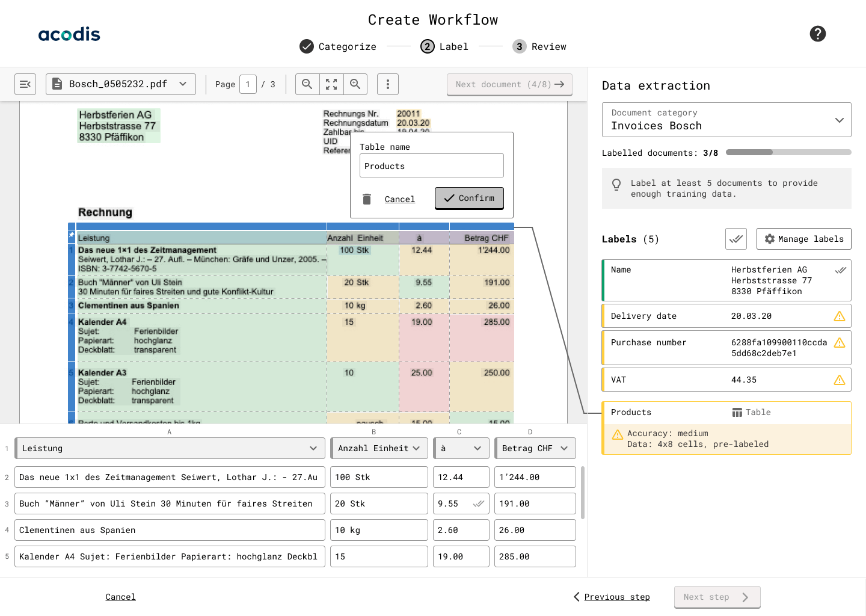Viewport: 866px width, 616px height.
Task: Open the help via the question mark icon
Action: [x=818, y=34]
